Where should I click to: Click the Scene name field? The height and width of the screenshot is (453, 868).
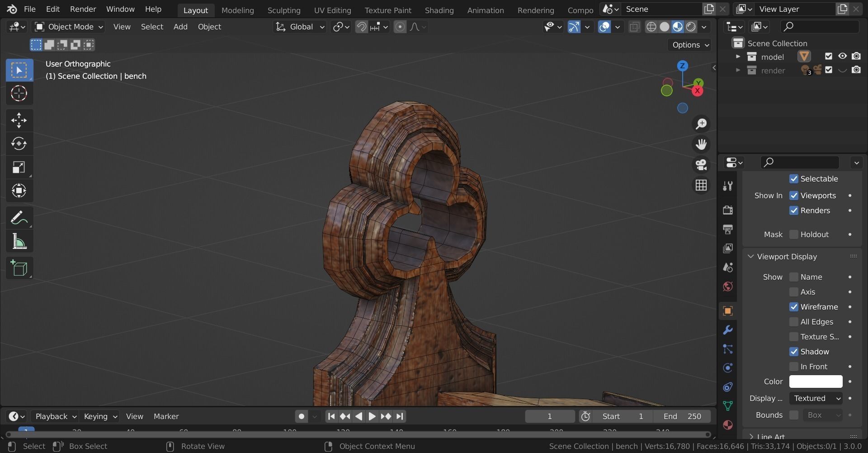click(662, 9)
